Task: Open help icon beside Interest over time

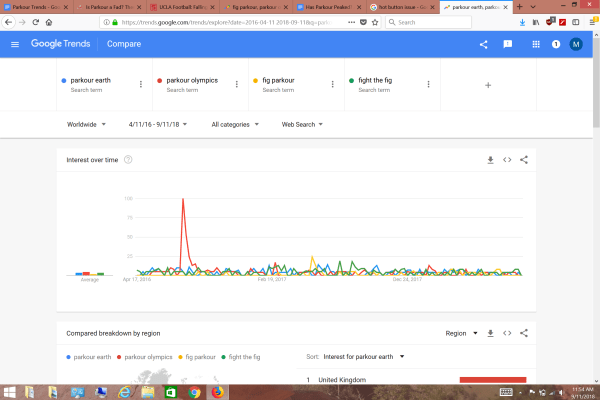Action: (128, 159)
